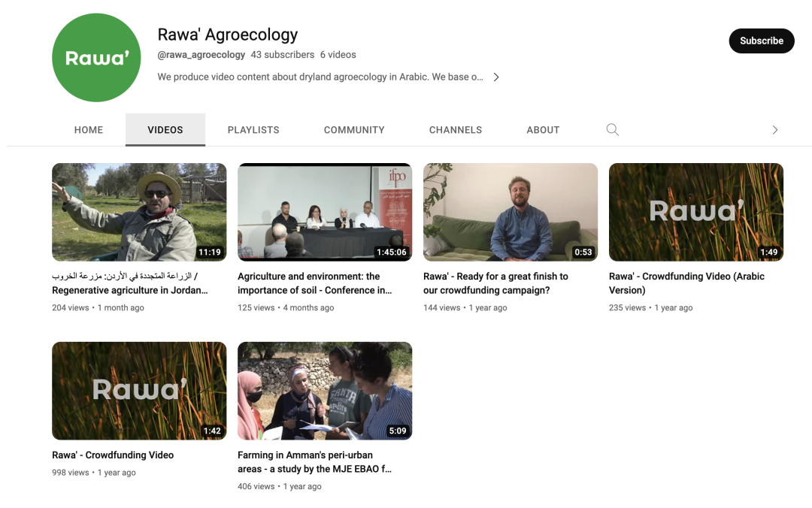
Task: Open the 5:09 Amman farming video thumbnail
Action: click(x=325, y=391)
